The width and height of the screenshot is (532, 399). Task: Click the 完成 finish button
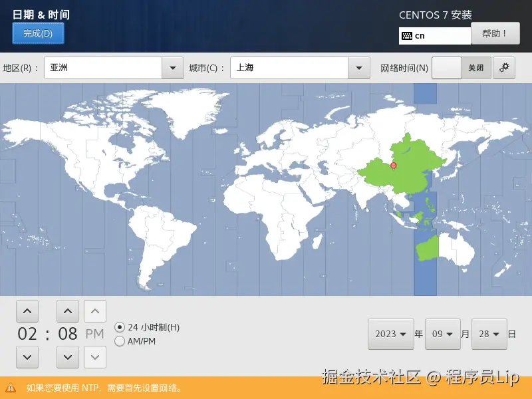[38, 33]
